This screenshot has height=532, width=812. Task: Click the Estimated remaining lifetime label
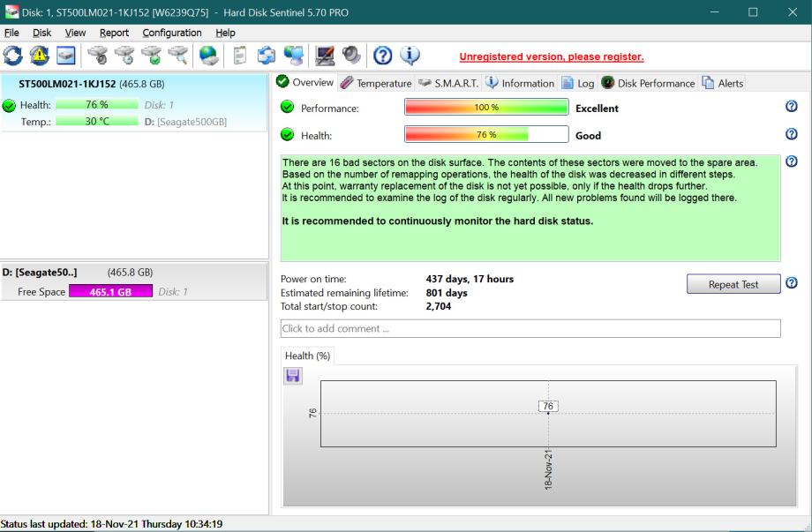(x=344, y=293)
